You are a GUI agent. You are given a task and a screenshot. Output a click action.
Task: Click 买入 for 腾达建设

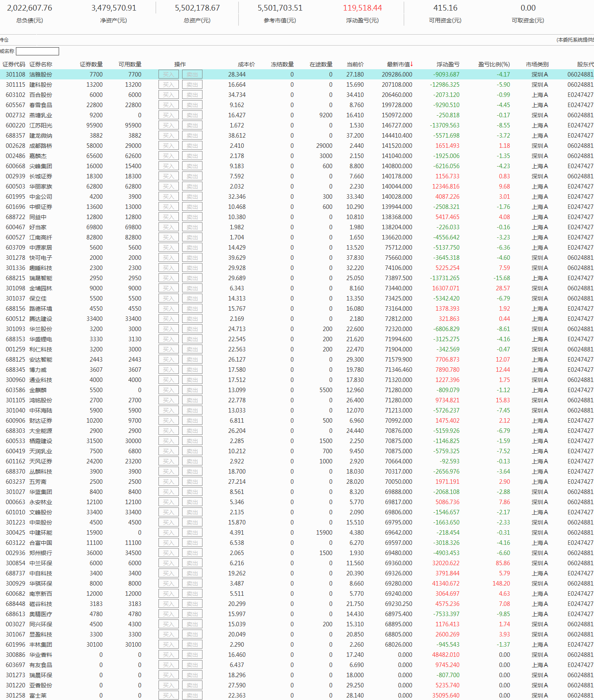pos(169,319)
